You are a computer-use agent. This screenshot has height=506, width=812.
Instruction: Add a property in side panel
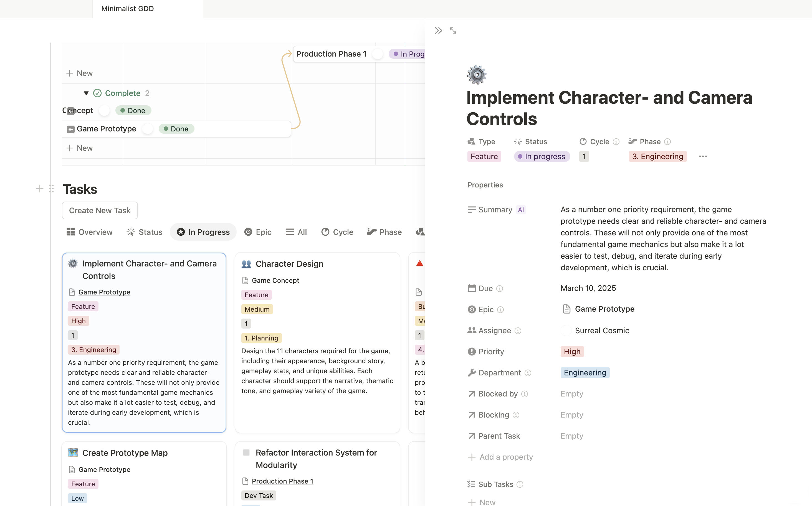500,457
